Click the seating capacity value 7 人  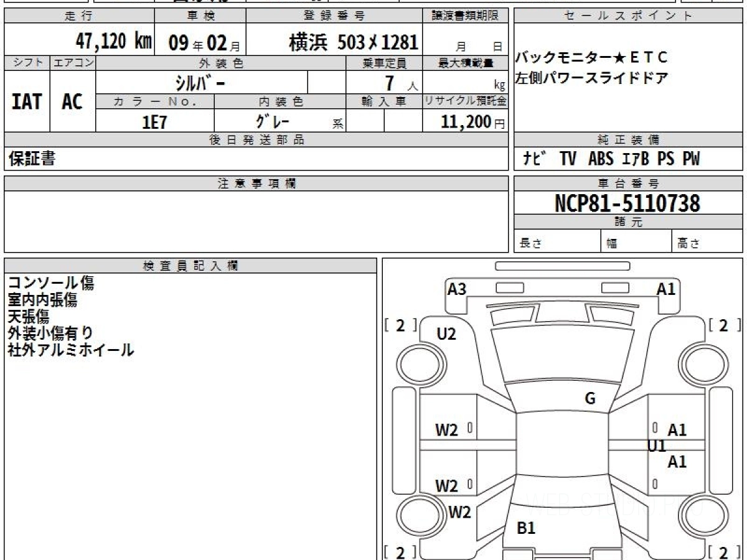coord(402,82)
